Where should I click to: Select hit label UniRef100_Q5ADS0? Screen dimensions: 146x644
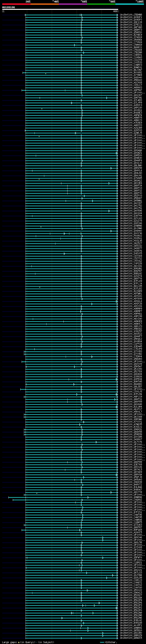pos(131,32)
